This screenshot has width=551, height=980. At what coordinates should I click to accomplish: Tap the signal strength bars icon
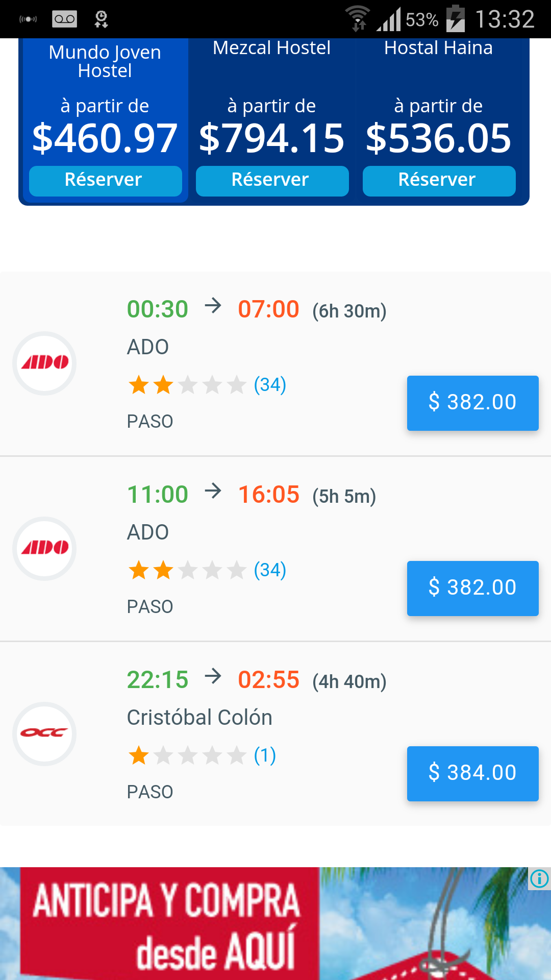click(389, 19)
